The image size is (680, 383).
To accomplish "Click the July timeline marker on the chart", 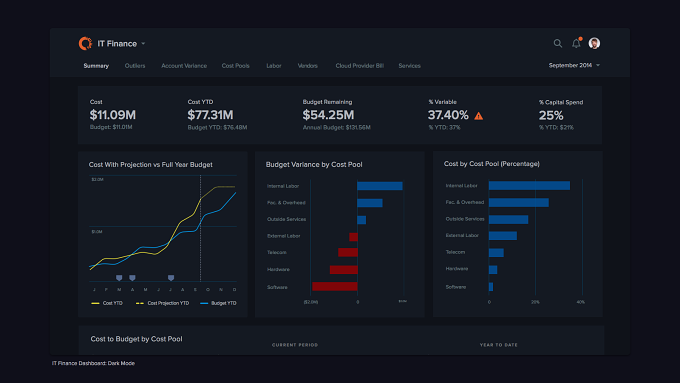I will click(x=171, y=278).
